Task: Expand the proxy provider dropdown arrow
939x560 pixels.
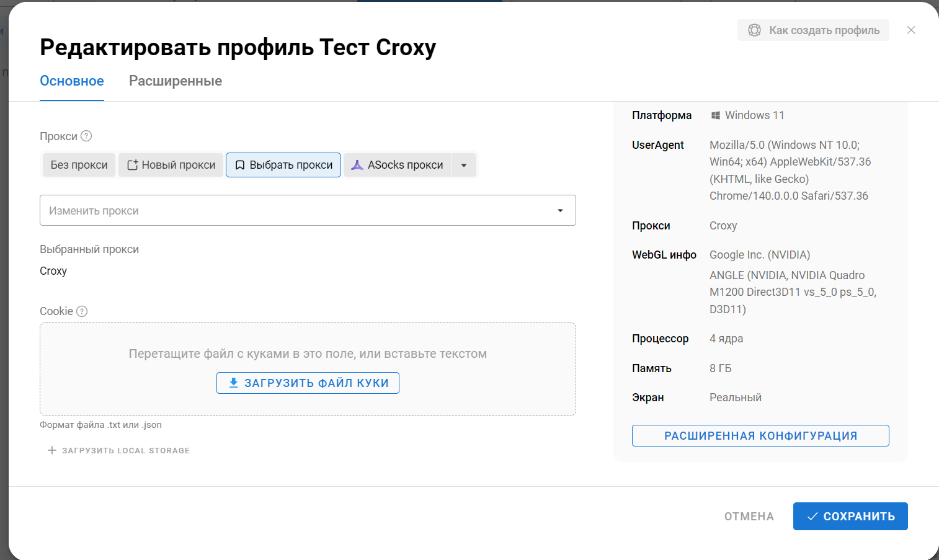Action: click(x=464, y=165)
